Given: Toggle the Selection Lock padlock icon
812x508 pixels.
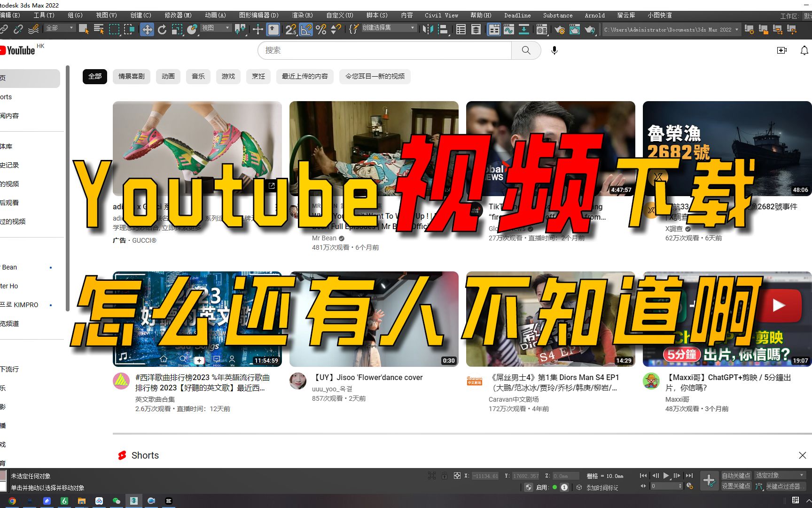Looking at the screenshot, I should coord(444,476).
